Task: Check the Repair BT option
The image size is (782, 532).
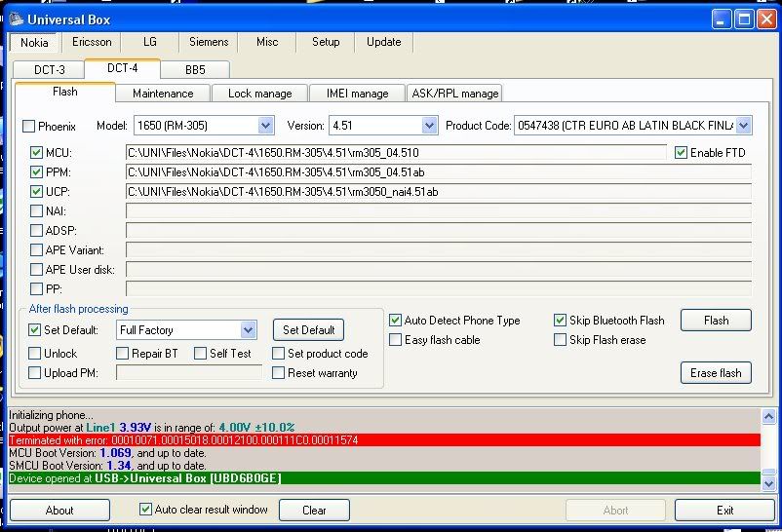Action: click(x=122, y=353)
